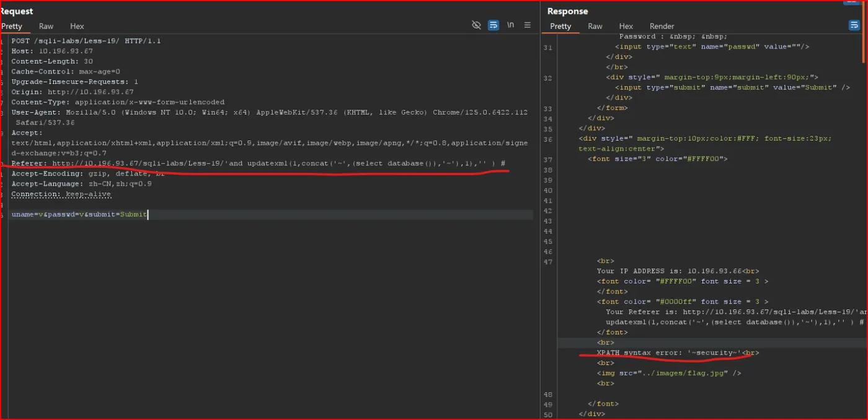The height and width of the screenshot is (420, 868).
Task: Select the Response Hex tab
Action: (x=626, y=26)
